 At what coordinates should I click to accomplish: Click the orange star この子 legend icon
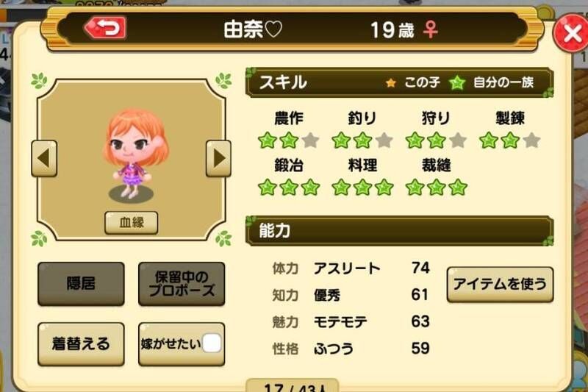point(391,82)
